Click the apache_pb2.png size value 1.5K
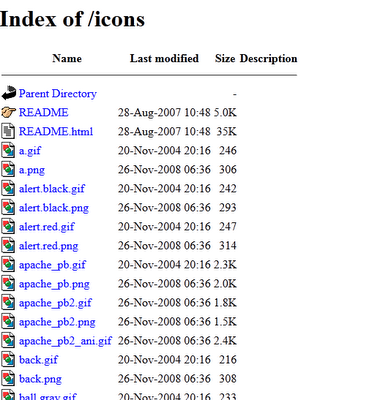Screen dimensions: 380x400 [x=225, y=321]
